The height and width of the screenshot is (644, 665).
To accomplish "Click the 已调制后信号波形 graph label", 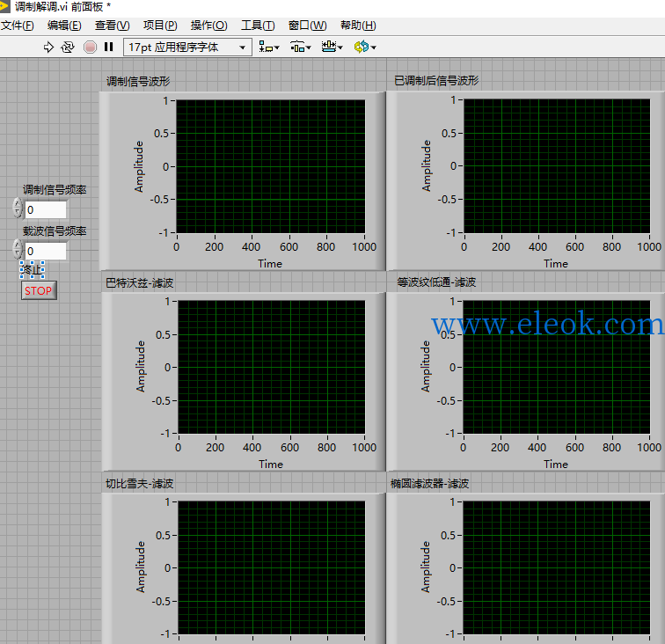I will (x=436, y=80).
